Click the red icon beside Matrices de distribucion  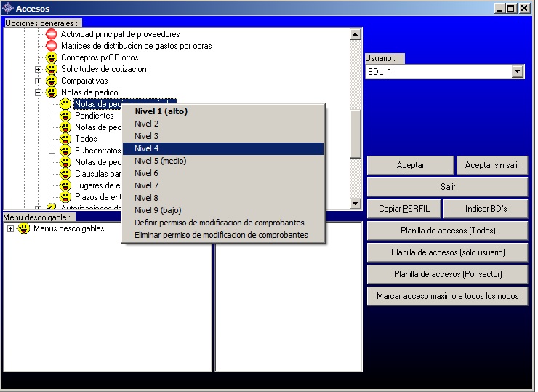click(52, 46)
